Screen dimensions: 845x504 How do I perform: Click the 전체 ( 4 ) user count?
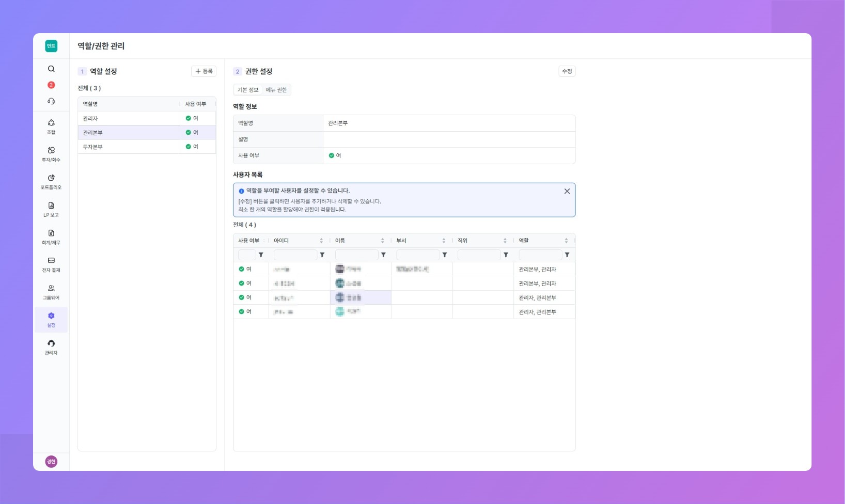coord(245,225)
